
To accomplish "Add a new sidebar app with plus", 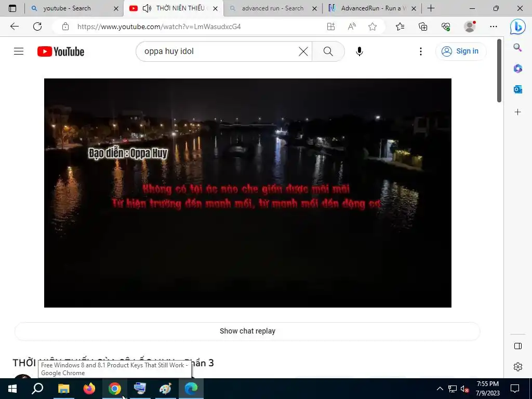I will pyautogui.click(x=518, y=112).
